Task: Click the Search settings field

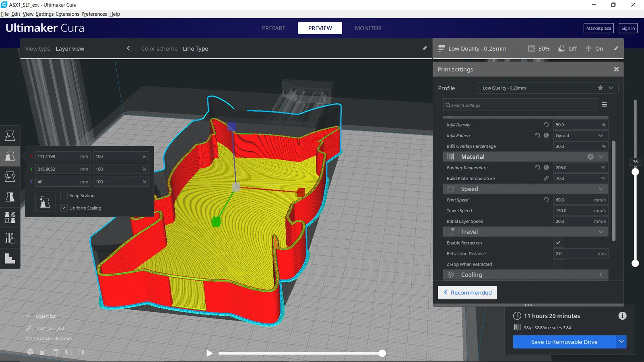Action: (520, 105)
